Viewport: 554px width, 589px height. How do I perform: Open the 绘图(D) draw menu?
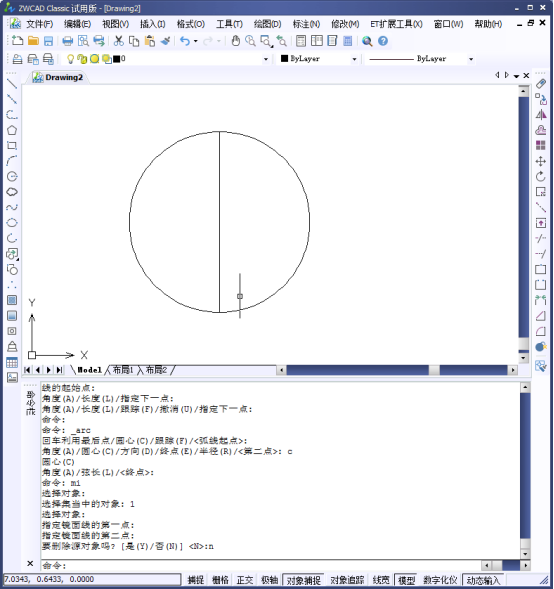267,24
